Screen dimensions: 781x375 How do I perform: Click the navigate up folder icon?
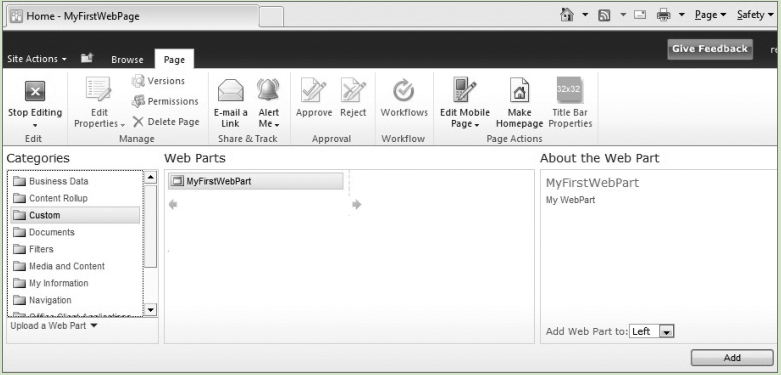click(x=87, y=58)
